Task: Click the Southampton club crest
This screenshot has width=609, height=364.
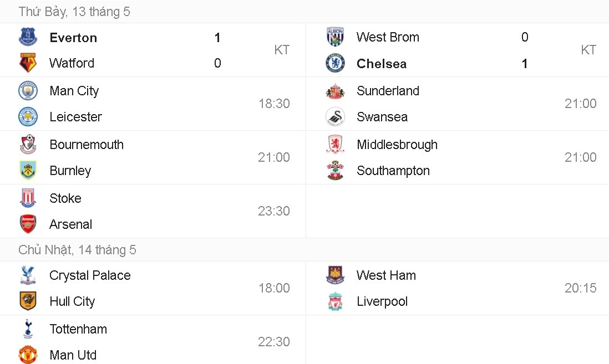Action: (335, 171)
